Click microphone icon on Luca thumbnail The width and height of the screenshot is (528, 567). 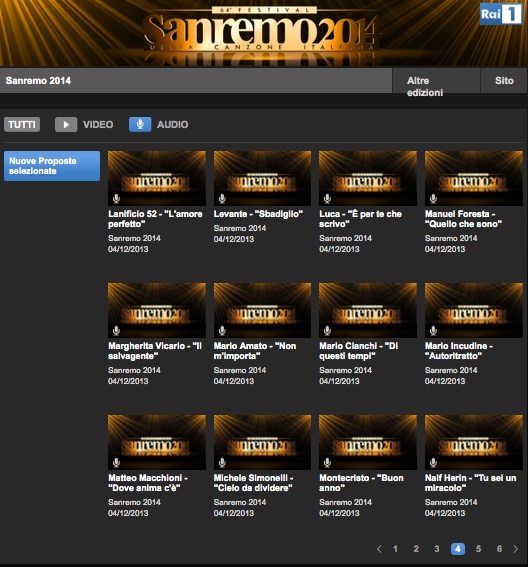click(327, 199)
